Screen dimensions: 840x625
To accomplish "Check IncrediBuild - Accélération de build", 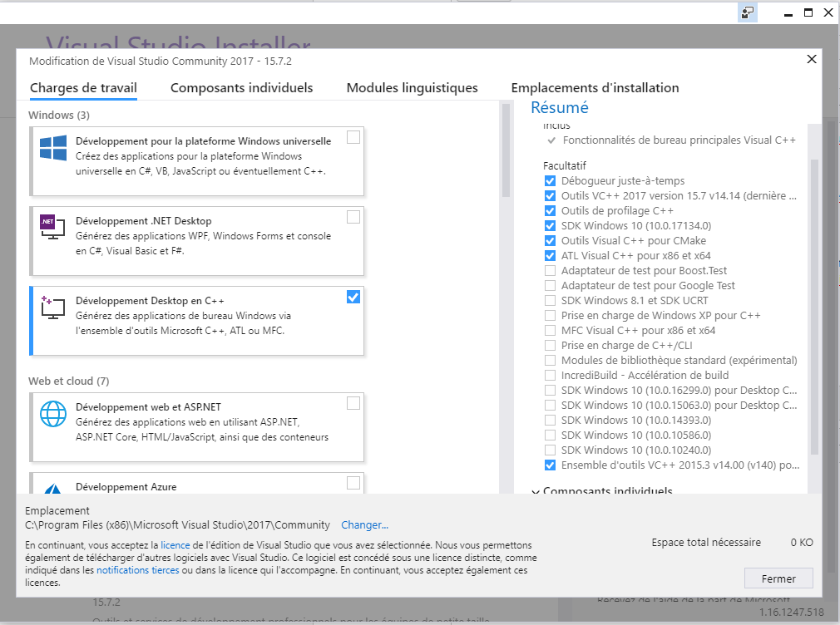I will 550,376.
